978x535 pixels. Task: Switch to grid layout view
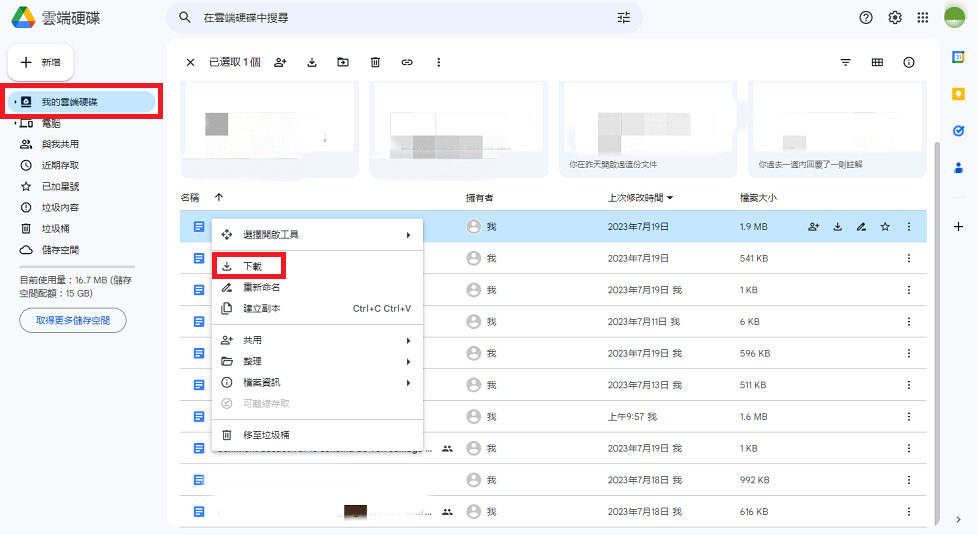(x=877, y=62)
